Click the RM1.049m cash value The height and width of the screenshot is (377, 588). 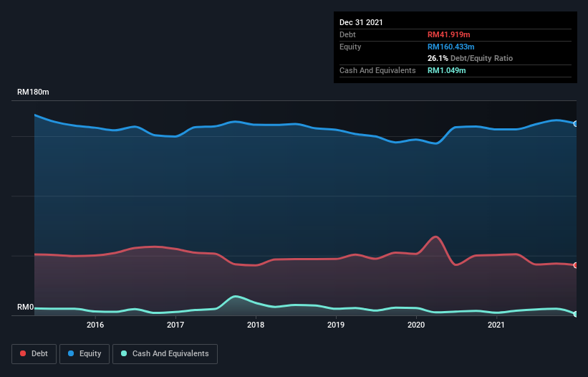(x=447, y=70)
